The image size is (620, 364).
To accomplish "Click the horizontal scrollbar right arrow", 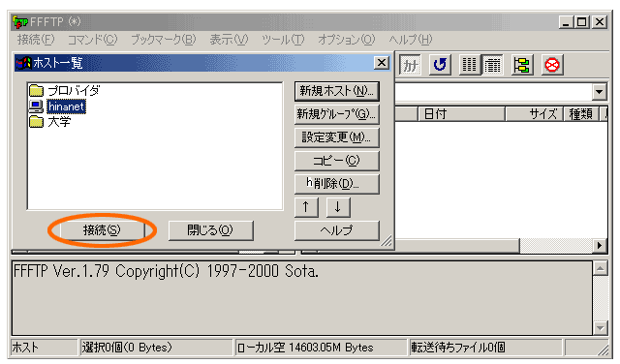I will click(x=600, y=246).
